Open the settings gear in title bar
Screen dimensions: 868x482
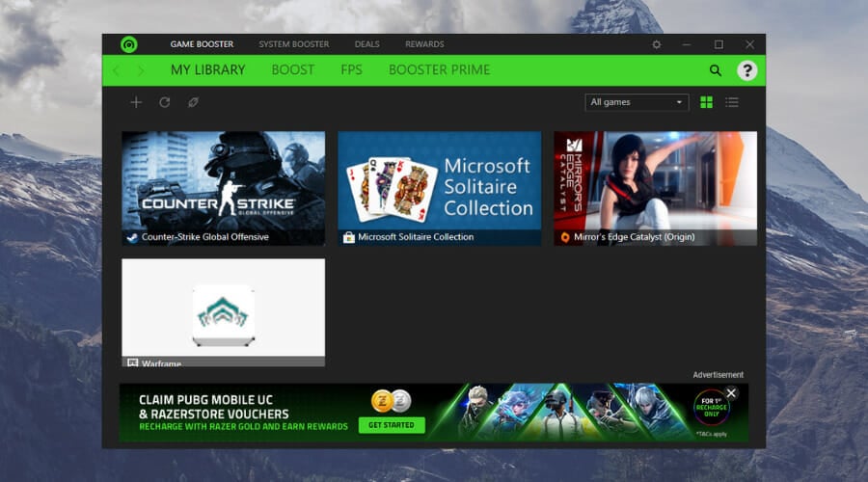pyautogui.click(x=657, y=44)
